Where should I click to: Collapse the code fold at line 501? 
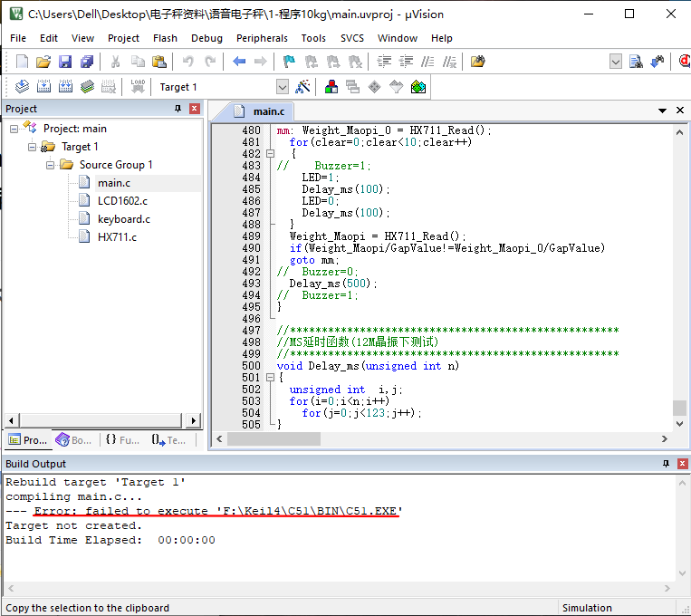click(x=270, y=378)
